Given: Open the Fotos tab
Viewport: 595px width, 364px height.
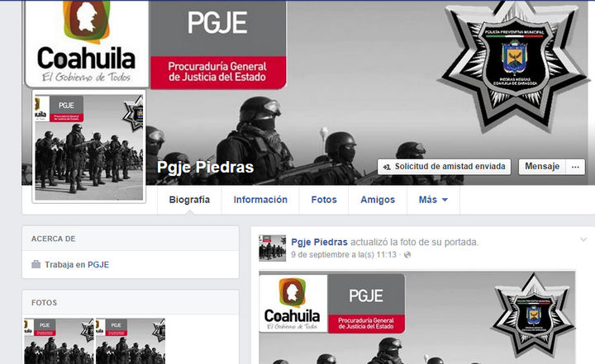Looking at the screenshot, I should tap(324, 200).
